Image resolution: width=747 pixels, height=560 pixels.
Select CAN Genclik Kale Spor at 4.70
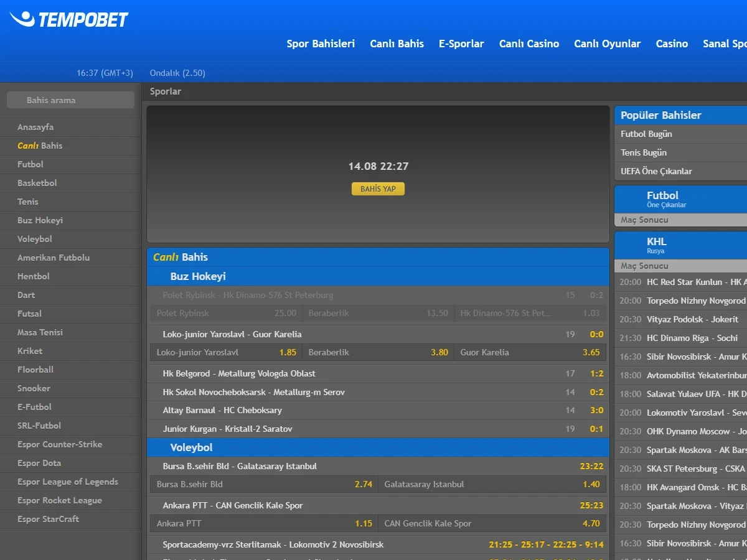coord(493,523)
